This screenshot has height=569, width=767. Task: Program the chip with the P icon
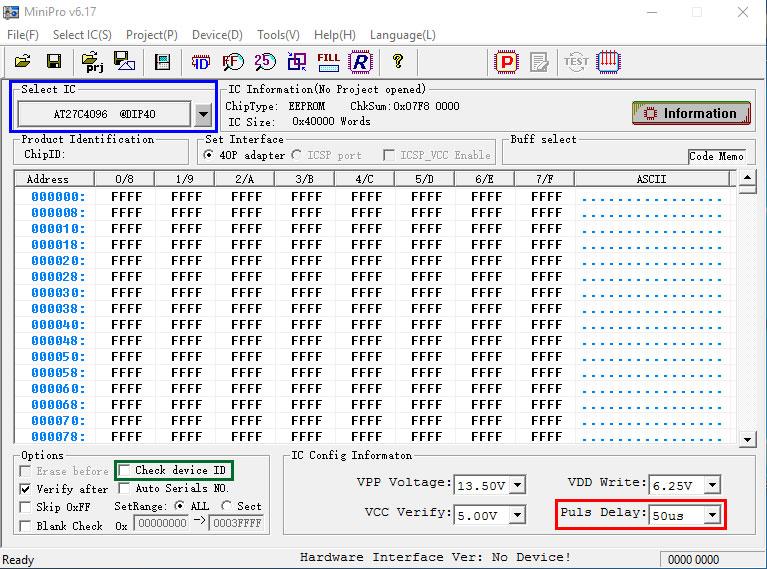[x=506, y=62]
